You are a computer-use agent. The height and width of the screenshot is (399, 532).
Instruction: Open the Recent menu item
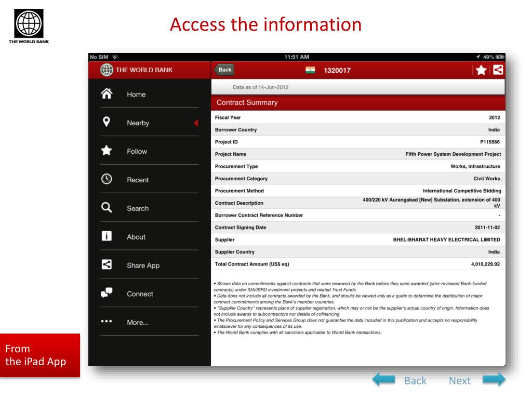pyautogui.click(x=149, y=179)
